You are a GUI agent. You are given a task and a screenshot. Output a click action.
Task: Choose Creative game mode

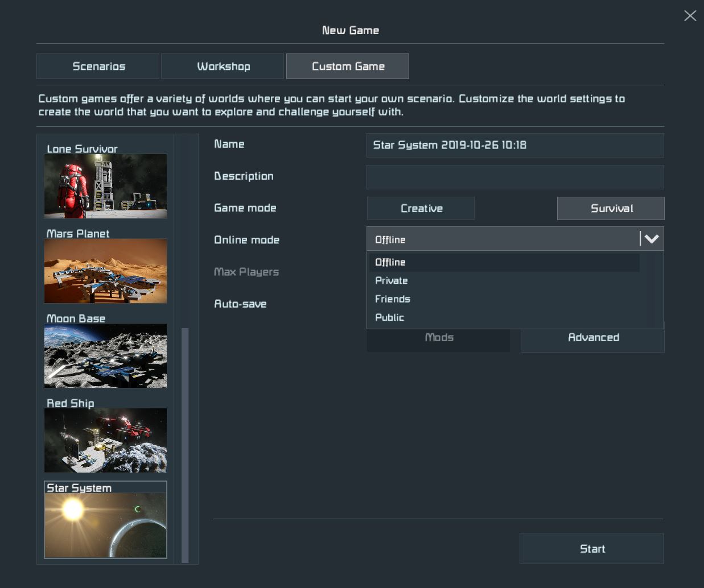pos(421,208)
